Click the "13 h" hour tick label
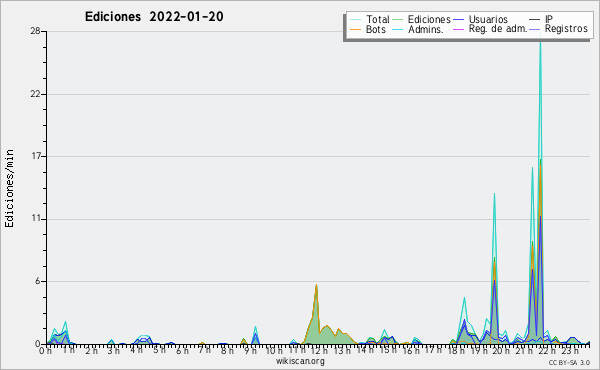Screen dimensions: 600x370 click(x=342, y=350)
